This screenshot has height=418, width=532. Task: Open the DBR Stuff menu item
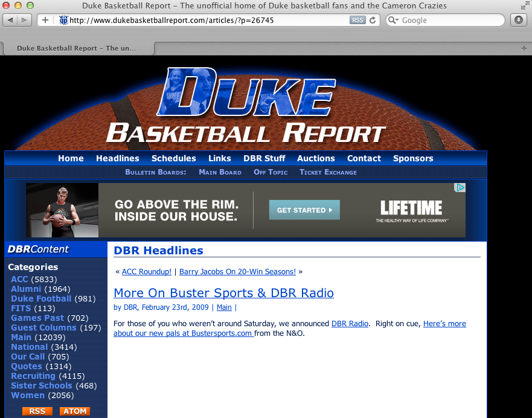tap(264, 158)
